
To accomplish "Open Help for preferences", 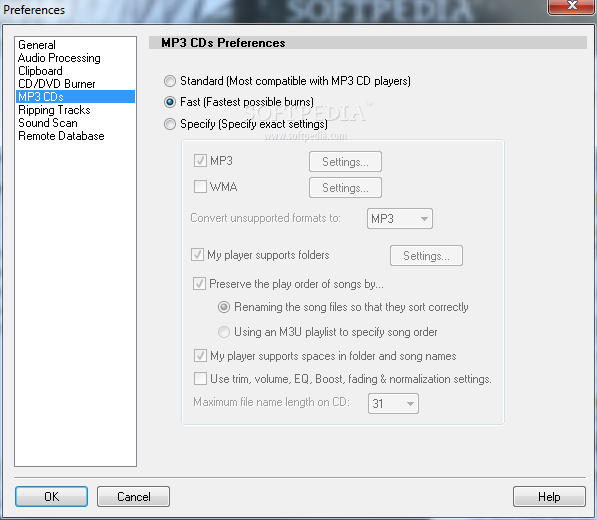I will tap(549, 496).
